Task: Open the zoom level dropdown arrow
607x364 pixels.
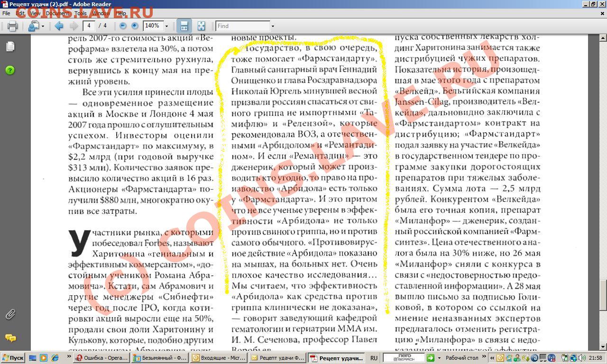Action: pos(166,26)
